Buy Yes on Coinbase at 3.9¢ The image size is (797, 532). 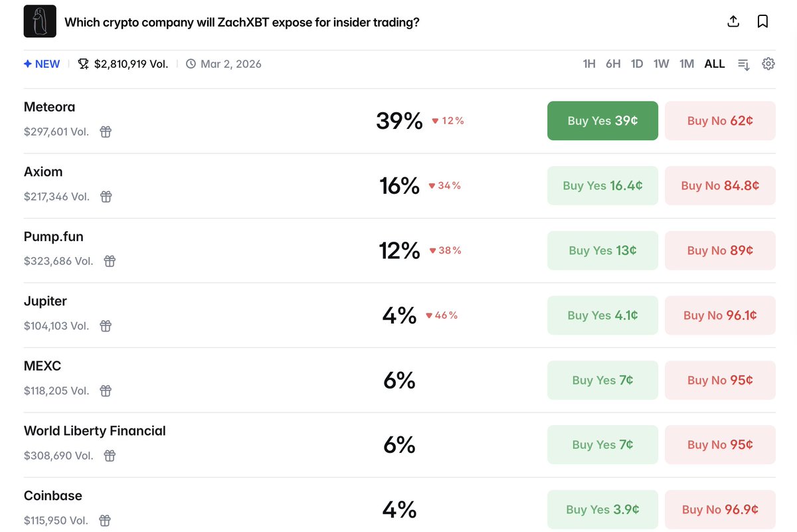tap(602, 509)
